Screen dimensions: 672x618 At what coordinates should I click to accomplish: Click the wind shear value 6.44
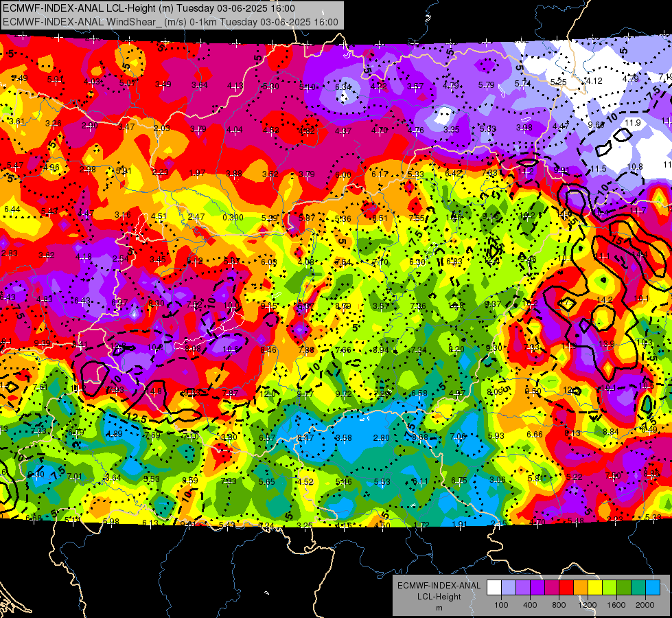(12, 209)
